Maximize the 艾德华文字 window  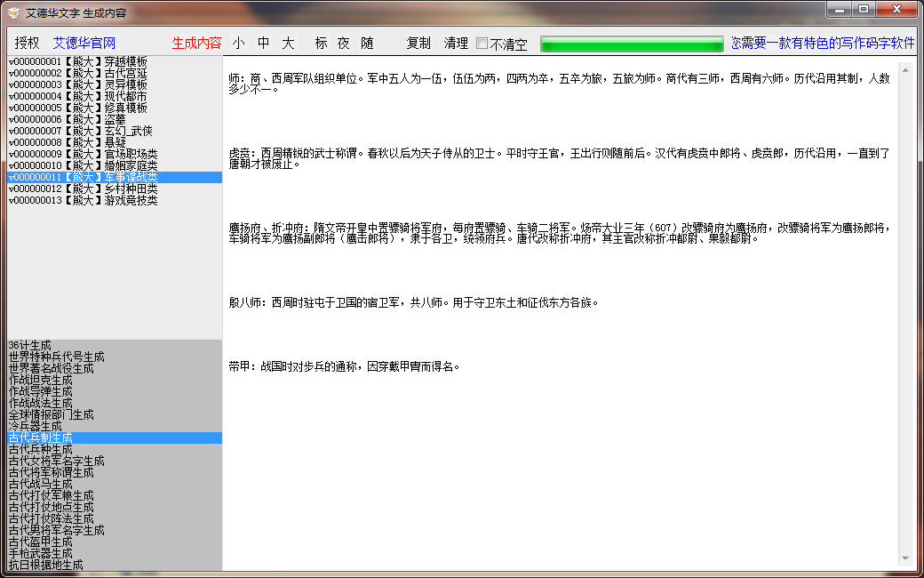[864, 10]
